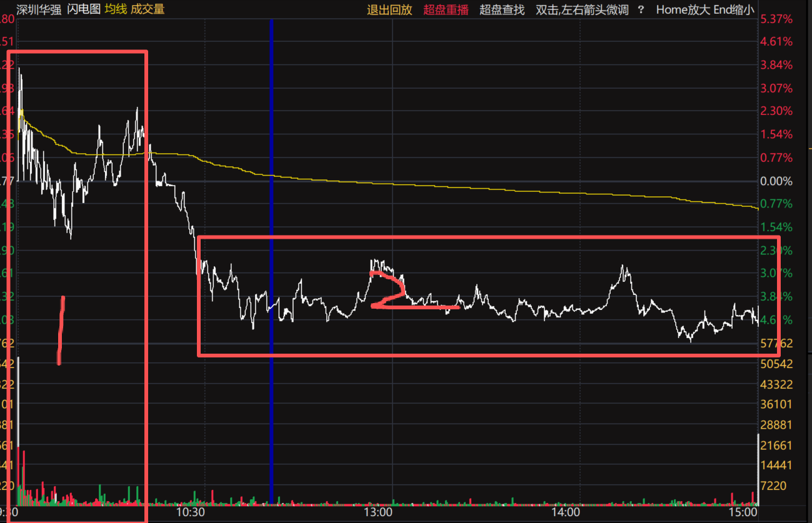Click the 14:00 time axis label
Viewport: 812px width, 523px height.
coord(564,512)
